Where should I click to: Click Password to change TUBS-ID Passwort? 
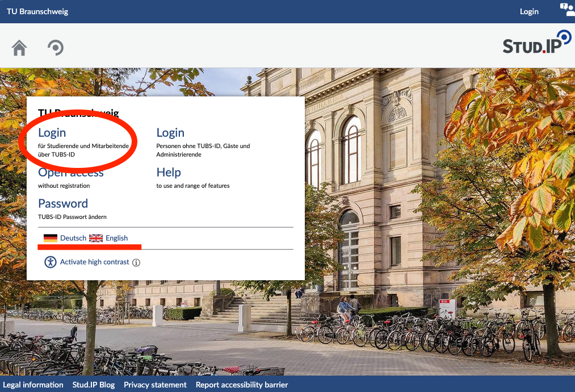coord(63,203)
